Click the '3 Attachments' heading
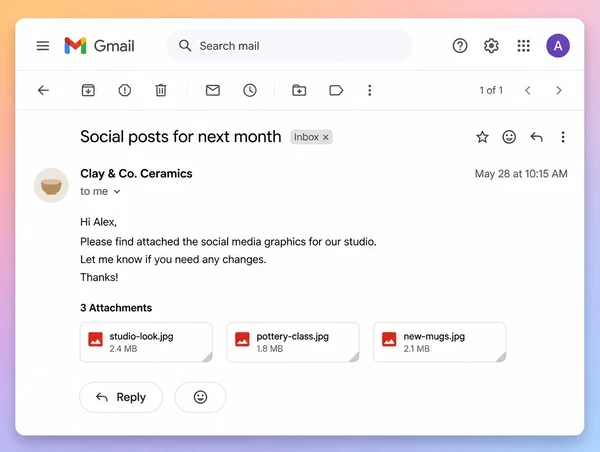The height and width of the screenshot is (452, 600). [x=116, y=308]
